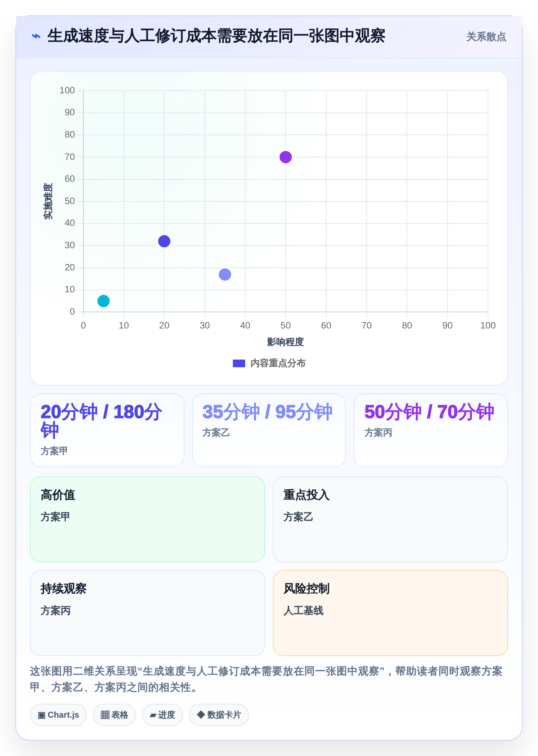Click the 进度 tag chip
Image resolution: width=538 pixels, height=756 pixels.
pos(163,715)
